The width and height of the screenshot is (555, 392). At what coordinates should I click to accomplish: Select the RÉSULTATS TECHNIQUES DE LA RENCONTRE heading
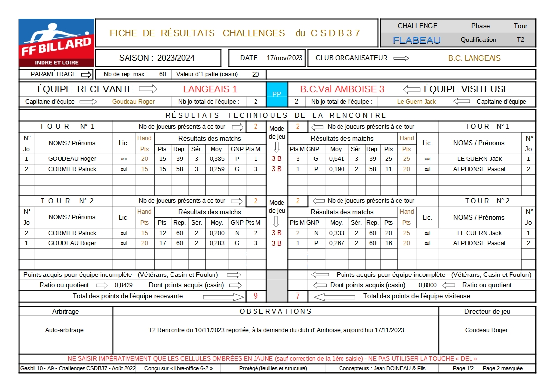[276, 115]
